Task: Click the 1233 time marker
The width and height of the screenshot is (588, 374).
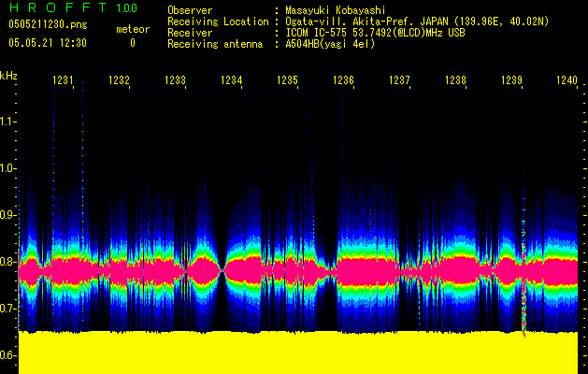Action: tap(175, 80)
